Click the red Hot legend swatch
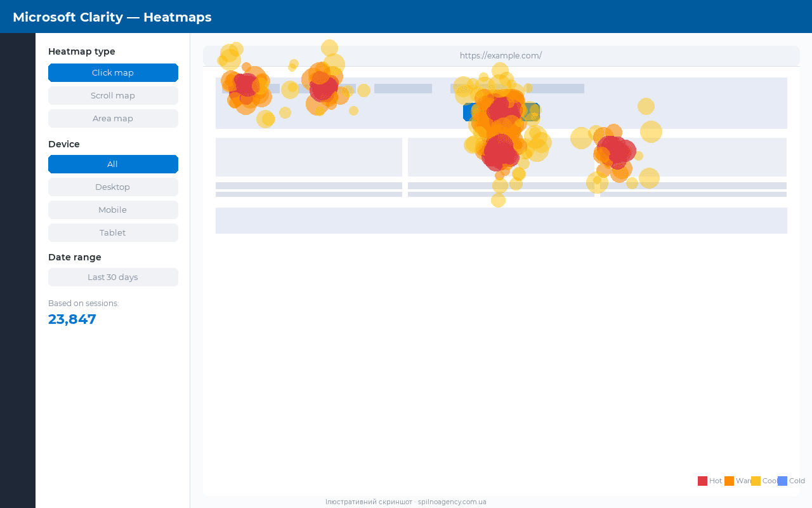812x508 pixels. pyautogui.click(x=702, y=481)
